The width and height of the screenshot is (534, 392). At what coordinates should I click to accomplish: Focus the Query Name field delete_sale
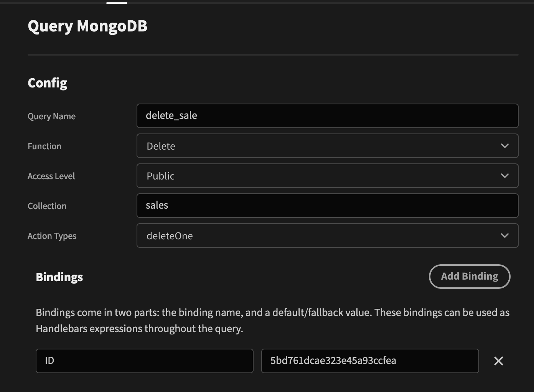pos(328,116)
